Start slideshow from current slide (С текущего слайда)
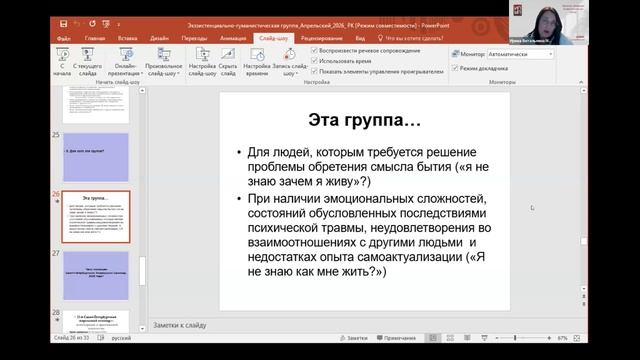The height and width of the screenshot is (360, 640). pos(87,62)
